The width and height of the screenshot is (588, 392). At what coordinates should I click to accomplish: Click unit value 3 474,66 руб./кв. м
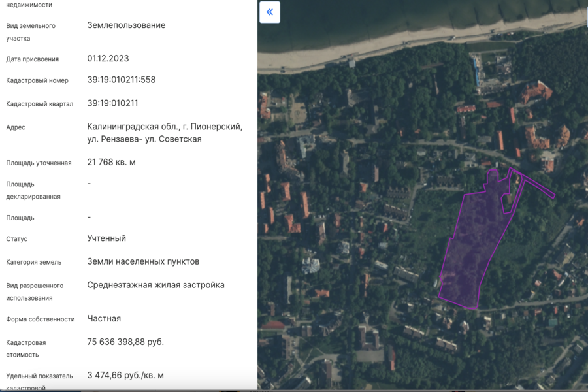tap(125, 376)
